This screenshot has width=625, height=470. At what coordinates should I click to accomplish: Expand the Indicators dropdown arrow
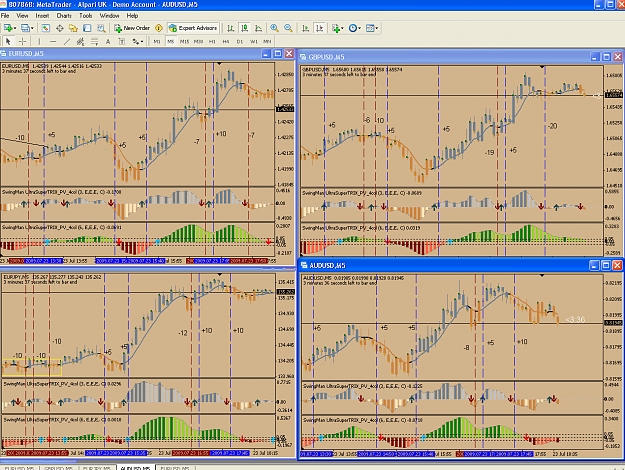pyautogui.click(x=342, y=28)
